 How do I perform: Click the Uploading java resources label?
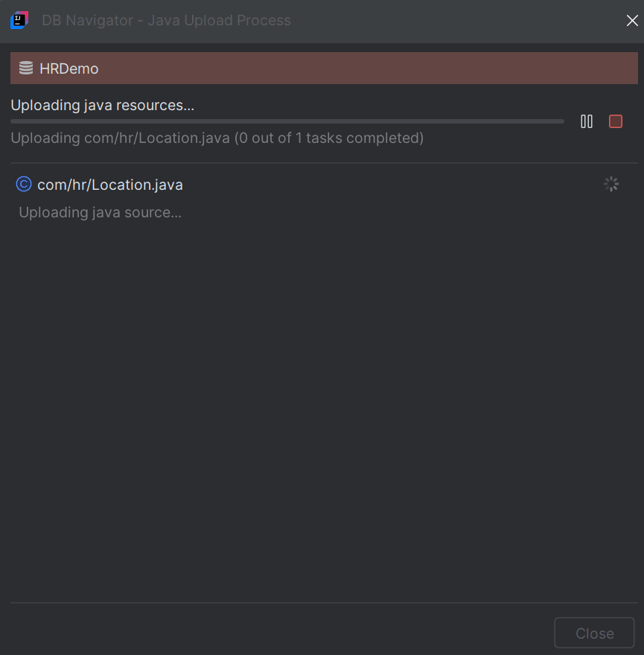pyautogui.click(x=102, y=105)
